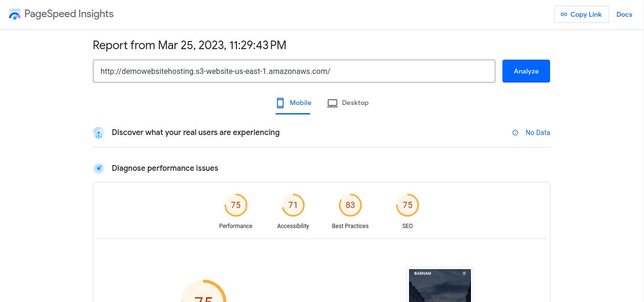Click the real users experience section icon
Screen dimensions: 644x302
tap(99, 133)
